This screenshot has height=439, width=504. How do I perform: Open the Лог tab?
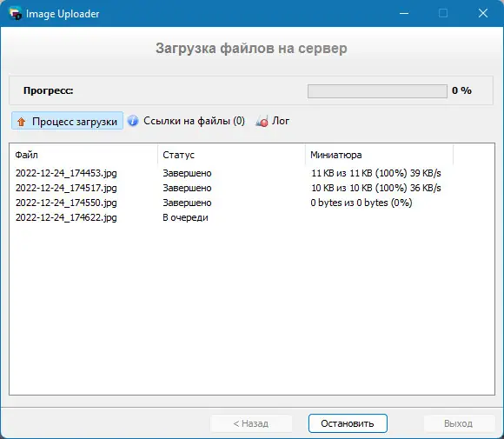[273, 121]
